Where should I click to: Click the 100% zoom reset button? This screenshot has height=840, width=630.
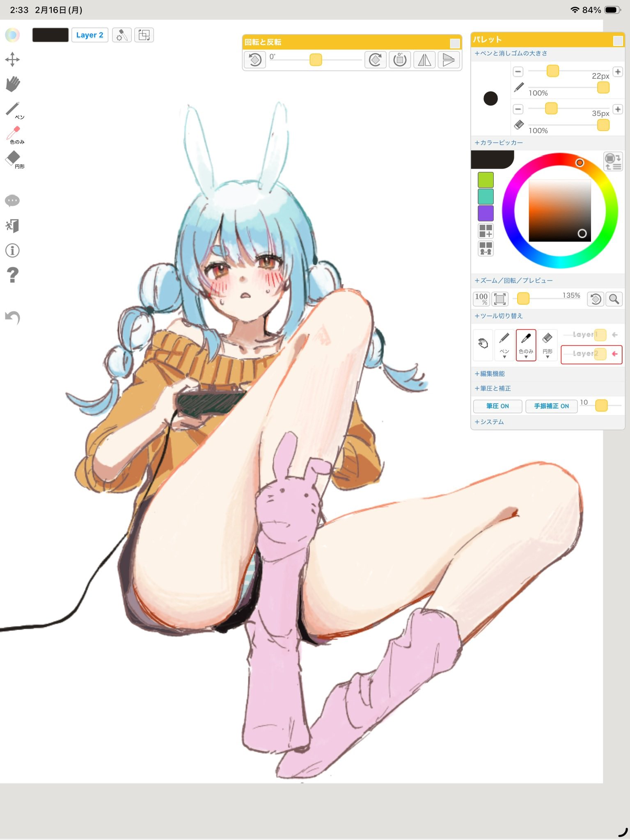pos(481,299)
